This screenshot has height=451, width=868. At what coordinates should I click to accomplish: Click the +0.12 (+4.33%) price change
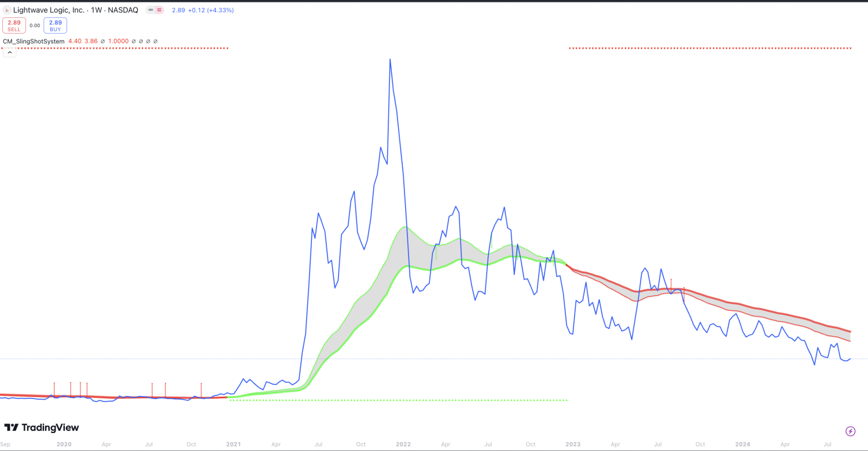click(211, 10)
